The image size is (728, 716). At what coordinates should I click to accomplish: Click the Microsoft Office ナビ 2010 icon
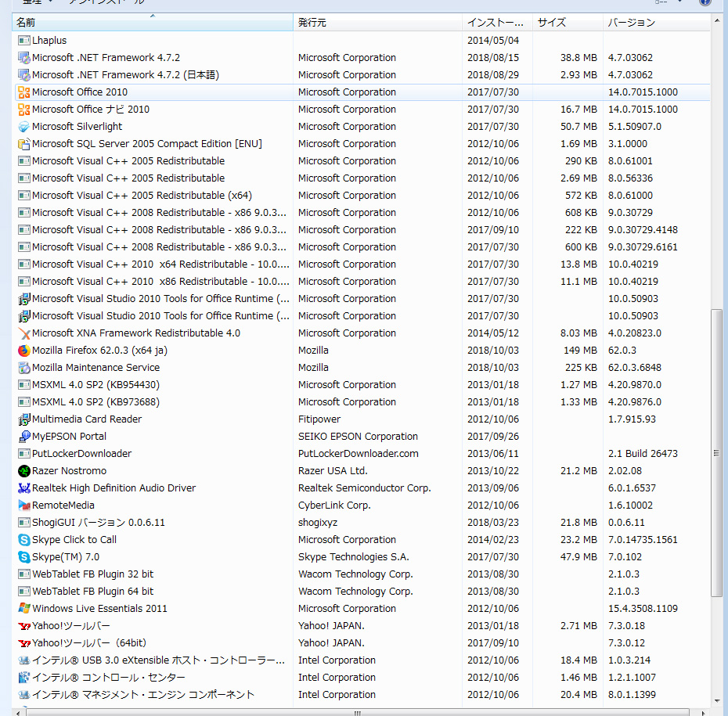23,109
